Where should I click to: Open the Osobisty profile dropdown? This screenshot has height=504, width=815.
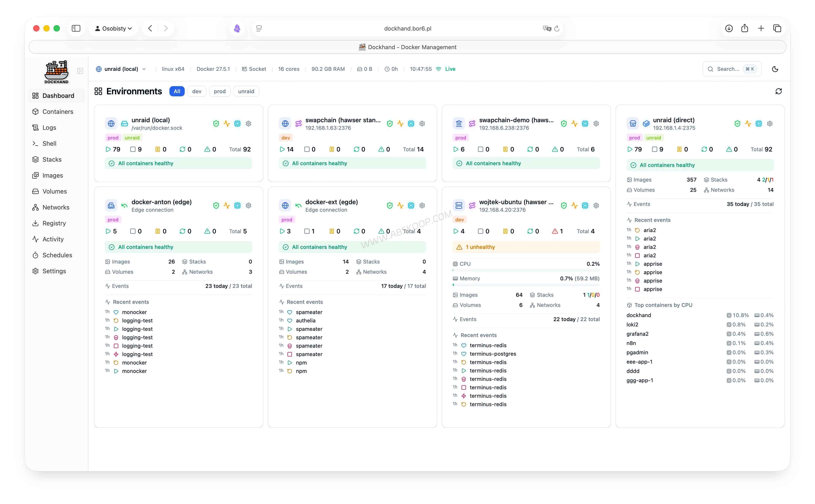tap(113, 28)
